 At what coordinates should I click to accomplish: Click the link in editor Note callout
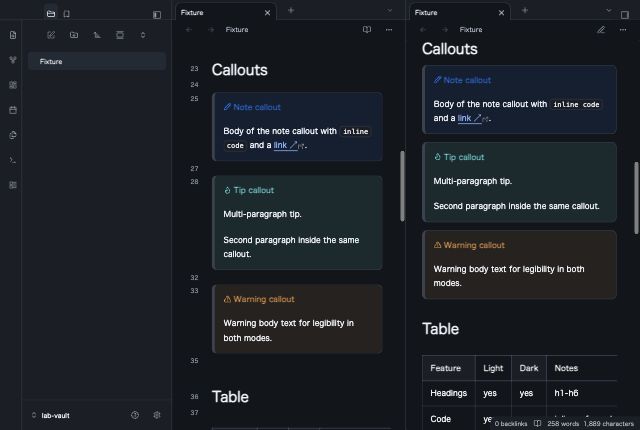point(280,145)
